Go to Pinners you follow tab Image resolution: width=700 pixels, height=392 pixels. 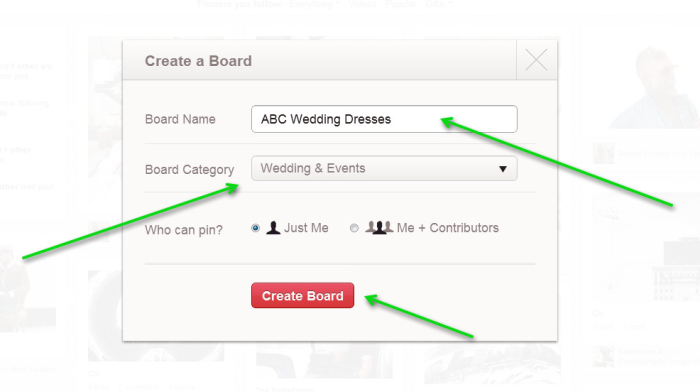click(x=239, y=4)
